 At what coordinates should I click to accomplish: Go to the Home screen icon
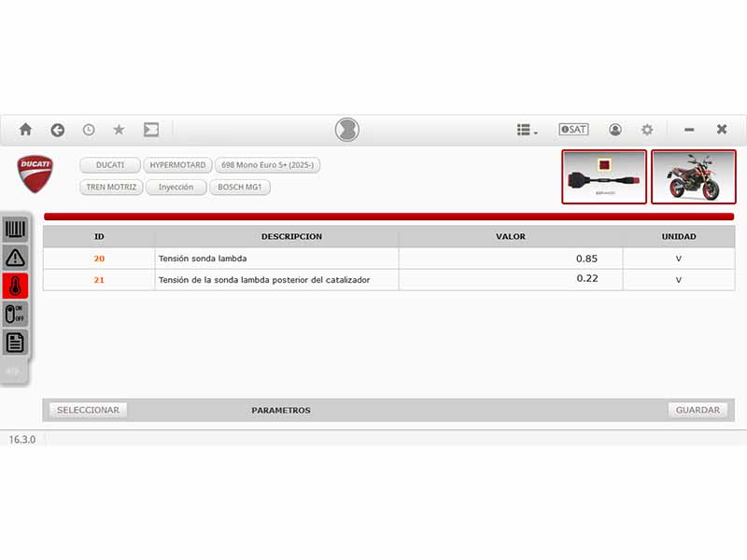26,130
